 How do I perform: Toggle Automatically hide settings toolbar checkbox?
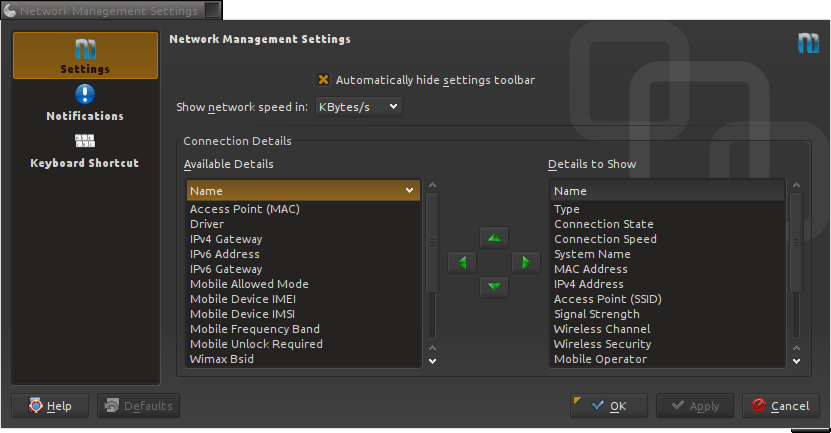(324, 80)
